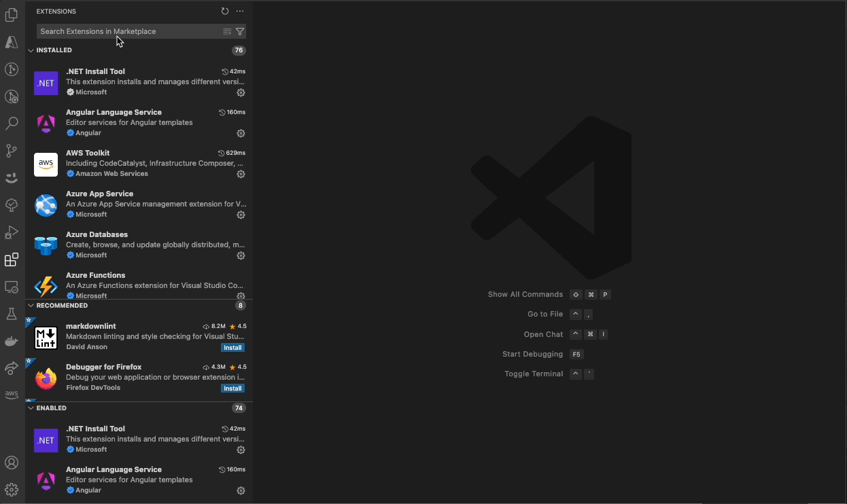Open the Explorer view
The width and height of the screenshot is (847, 504).
(x=11, y=14)
